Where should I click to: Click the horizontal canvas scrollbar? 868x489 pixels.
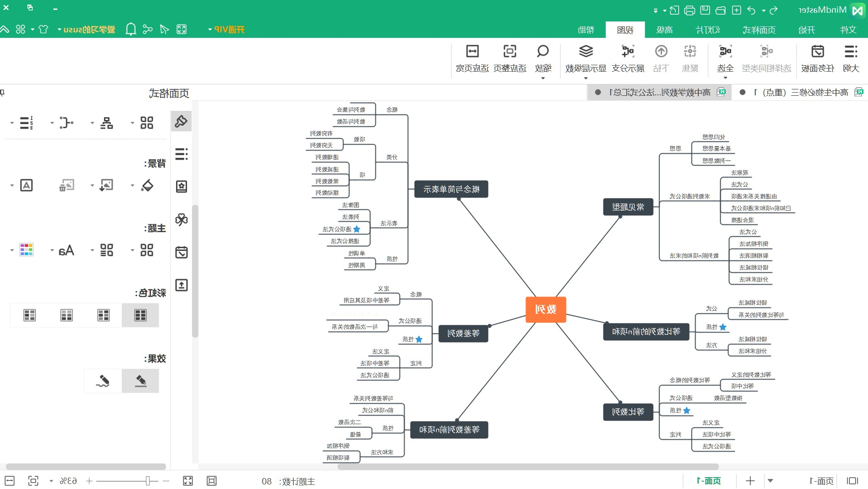pyautogui.click(x=528, y=467)
